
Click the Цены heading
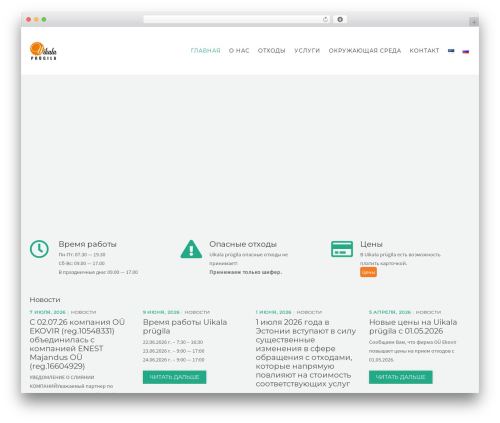(371, 244)
